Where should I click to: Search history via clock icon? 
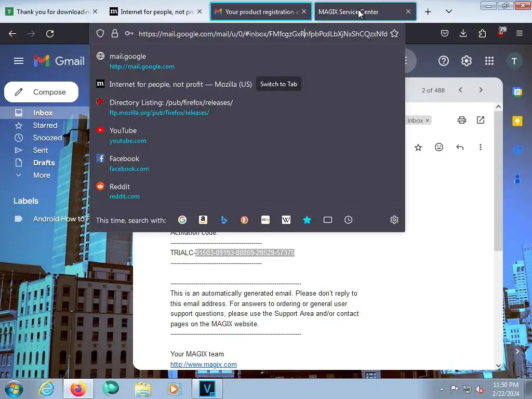coord(349,220)
